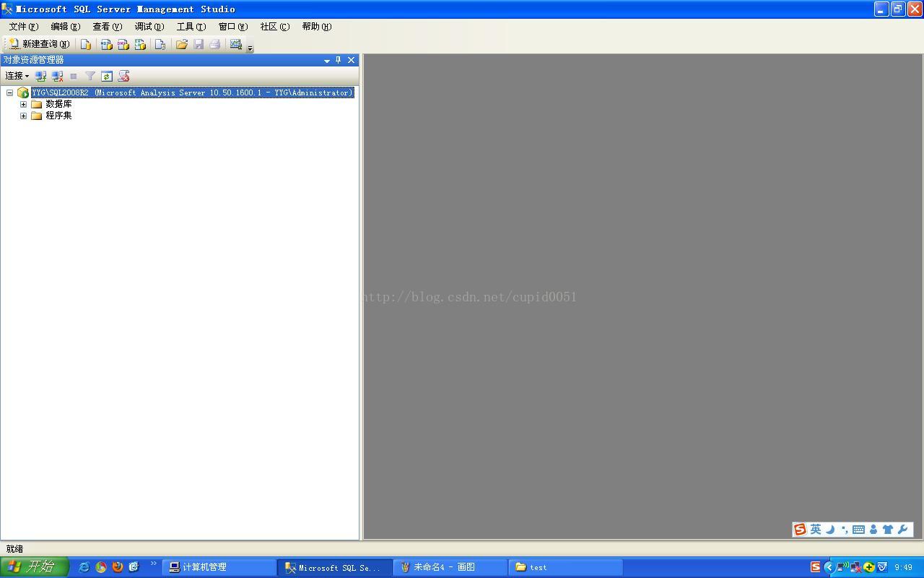Click the Sogou S logo on IME bar

pos(800,530)
